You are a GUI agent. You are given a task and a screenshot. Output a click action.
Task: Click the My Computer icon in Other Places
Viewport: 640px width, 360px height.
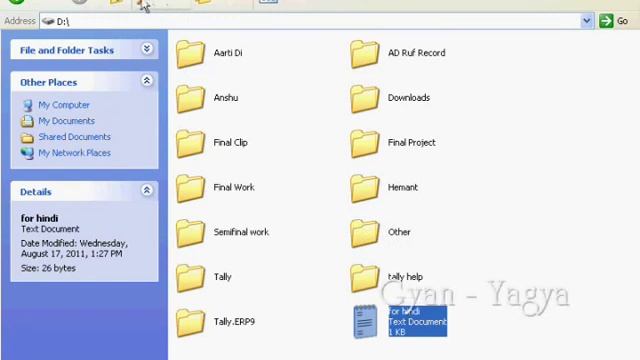point(27,105)
